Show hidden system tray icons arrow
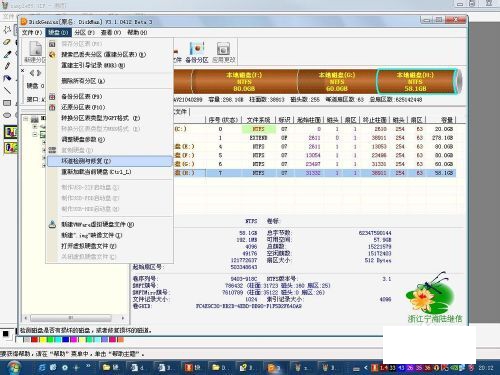 tap(366, 368)
